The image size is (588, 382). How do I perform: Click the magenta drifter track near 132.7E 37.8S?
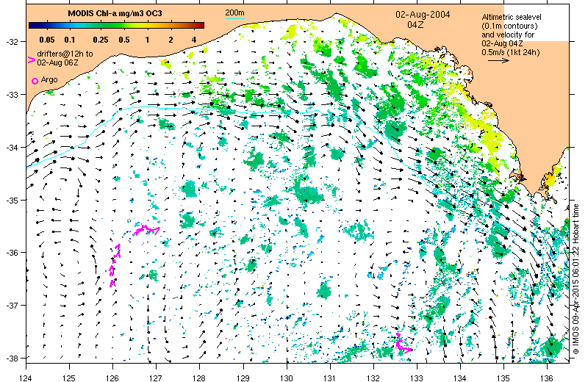point(403,343)
